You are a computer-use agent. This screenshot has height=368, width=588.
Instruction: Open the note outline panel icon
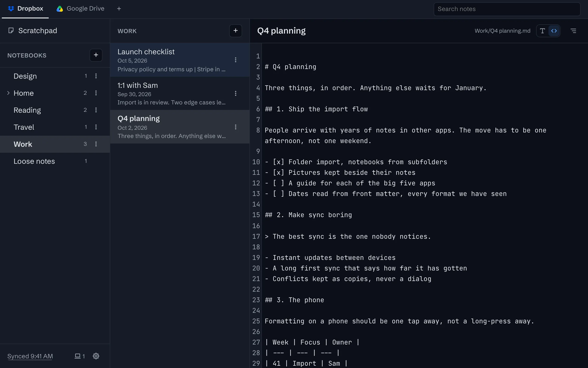[573, 31]
